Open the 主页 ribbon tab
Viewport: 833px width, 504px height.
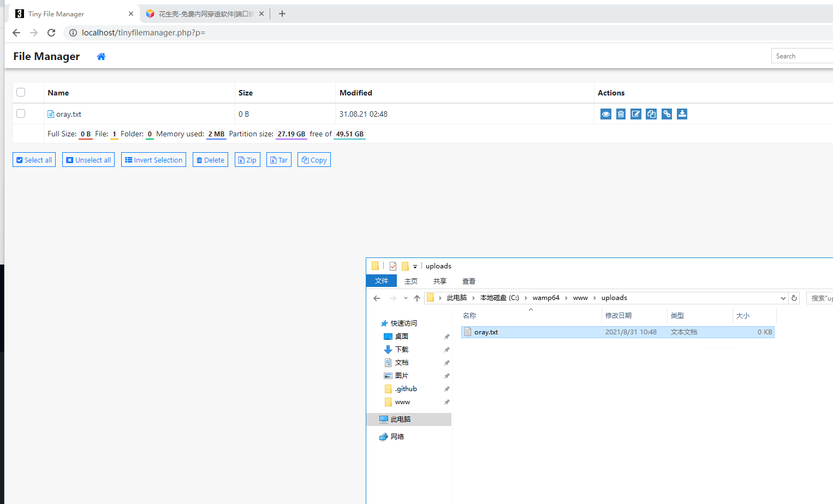coord(411,281)
